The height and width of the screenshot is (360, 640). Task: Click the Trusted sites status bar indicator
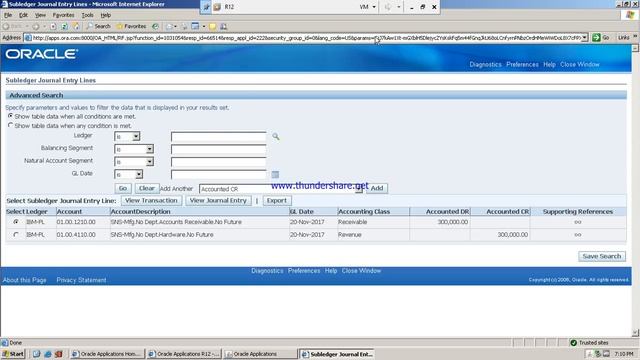589,342
